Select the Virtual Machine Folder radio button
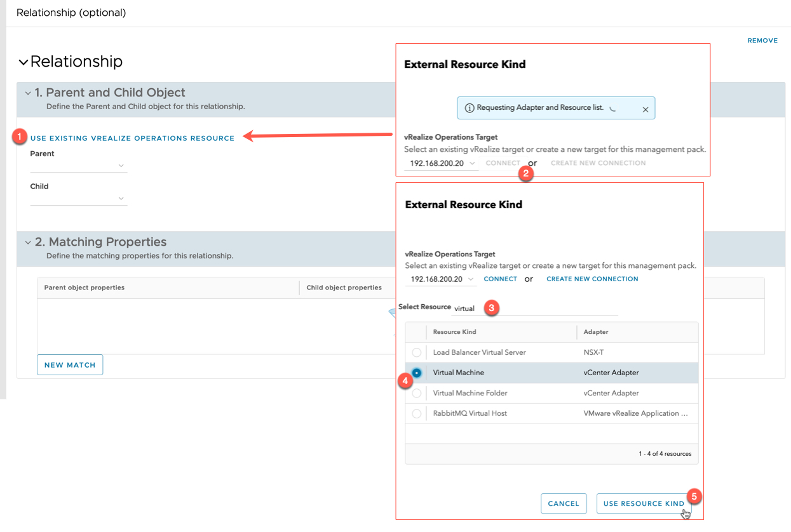 pyautogui.click(x=417, y=393)
